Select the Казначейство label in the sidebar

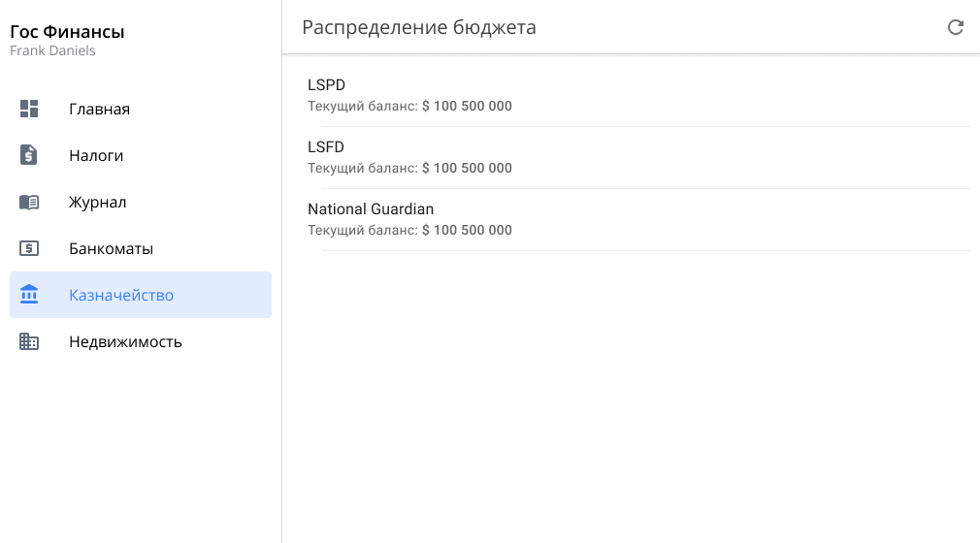pyautogui.click(x=121, y=295)
